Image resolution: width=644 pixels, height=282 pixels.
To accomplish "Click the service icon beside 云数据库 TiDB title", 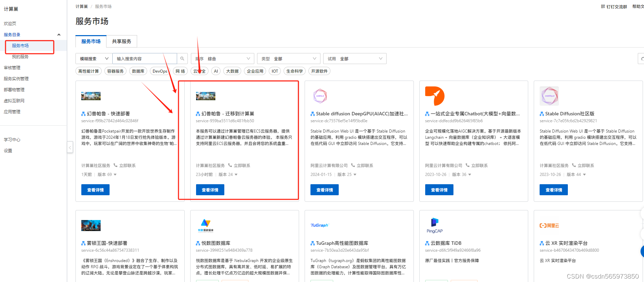I will pyautogui.click(x=427, y=243).
